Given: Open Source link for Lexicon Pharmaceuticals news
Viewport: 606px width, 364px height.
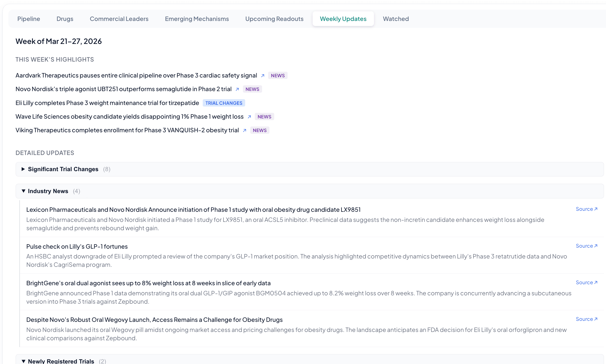Looking at the screenshot, I should point(587,209).
